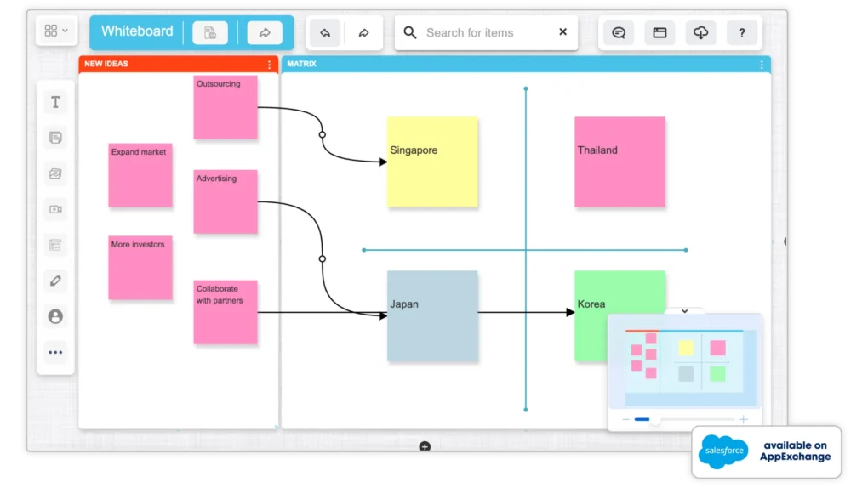Select the video camera tool
868x488 pixels.
55,209
